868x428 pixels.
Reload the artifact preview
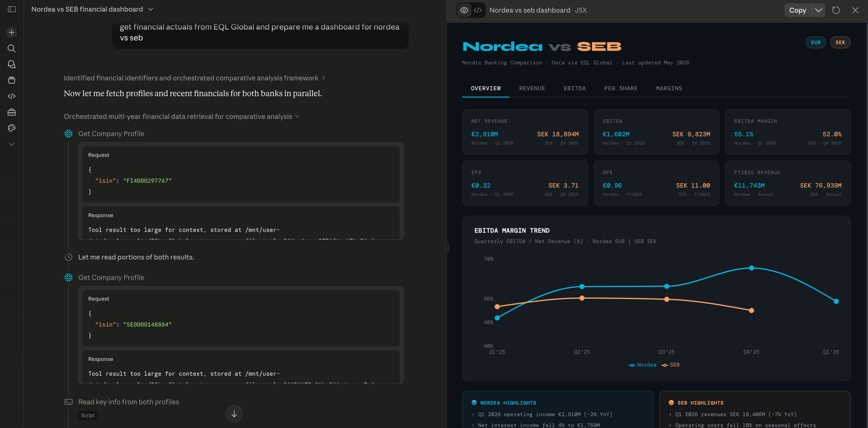pyautogui.click(x=836, y=10)
